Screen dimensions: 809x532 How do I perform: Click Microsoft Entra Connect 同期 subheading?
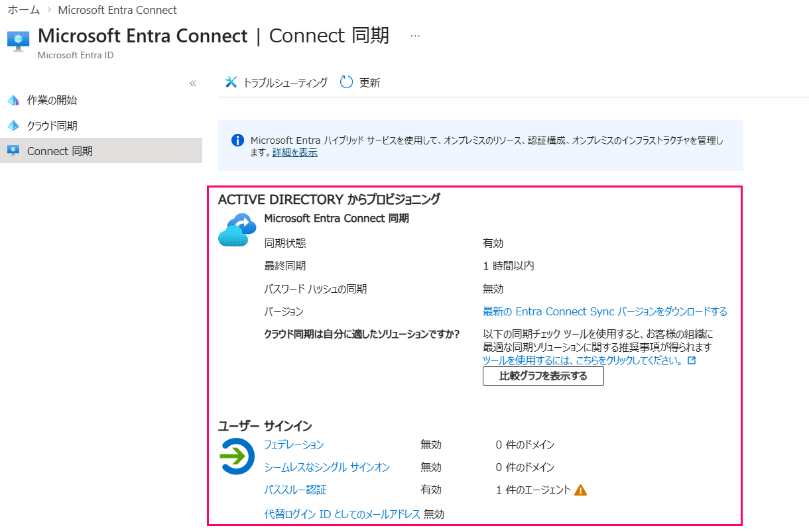coord(337,218)
